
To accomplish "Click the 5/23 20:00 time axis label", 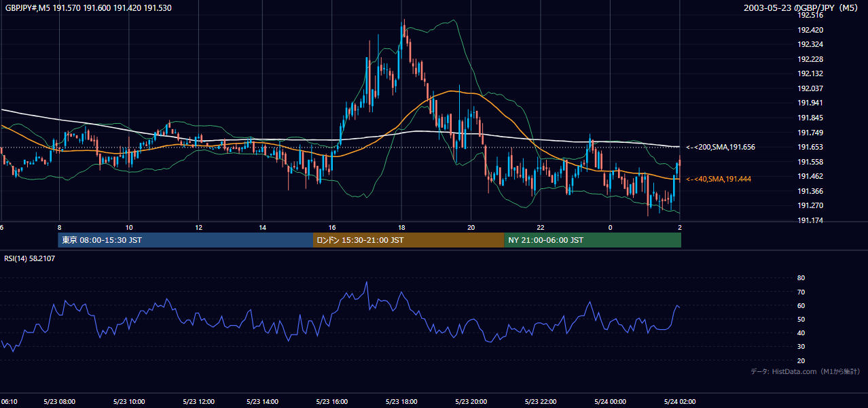I will [472, 402].
